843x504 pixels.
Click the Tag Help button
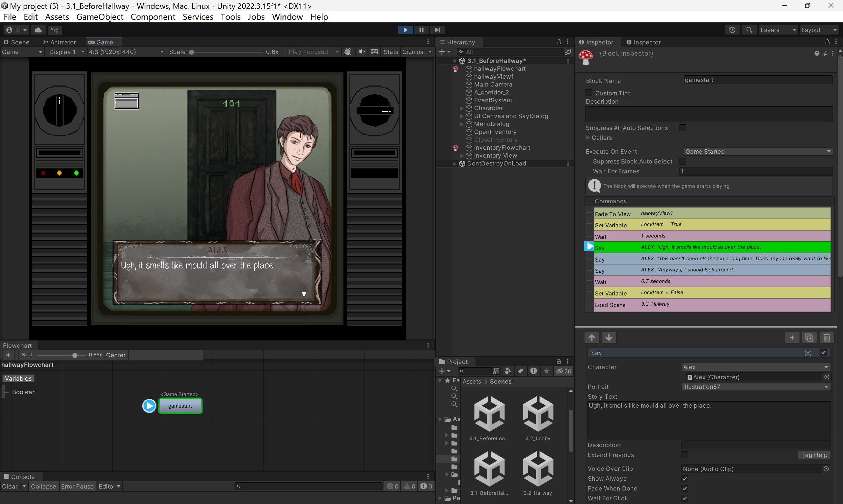tap(814, 455)
